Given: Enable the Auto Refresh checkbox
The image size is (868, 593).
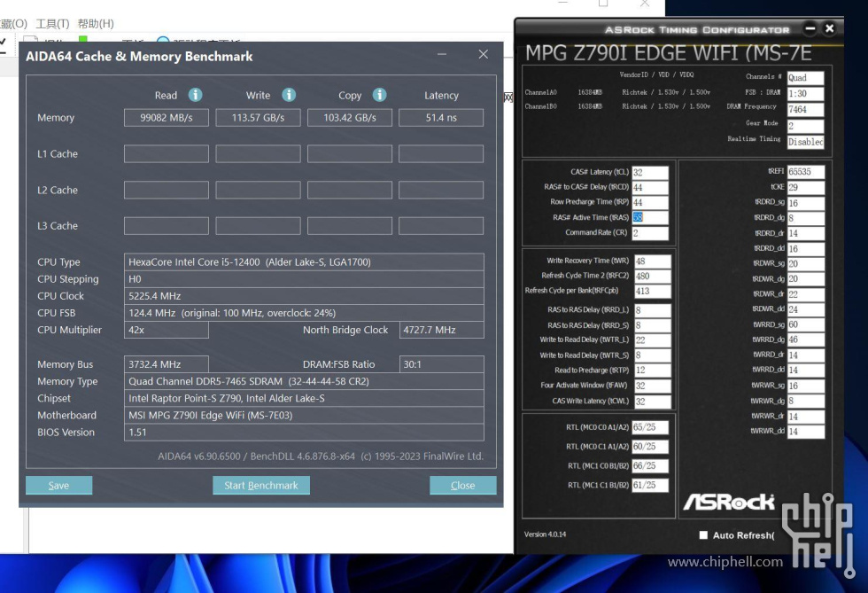Looking at the screenshot, I should point(703,535).
